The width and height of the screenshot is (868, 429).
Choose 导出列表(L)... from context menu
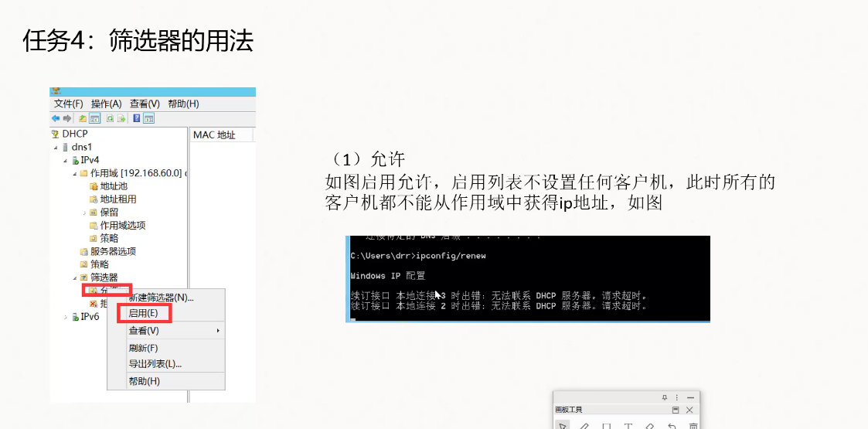click(155, 364)
